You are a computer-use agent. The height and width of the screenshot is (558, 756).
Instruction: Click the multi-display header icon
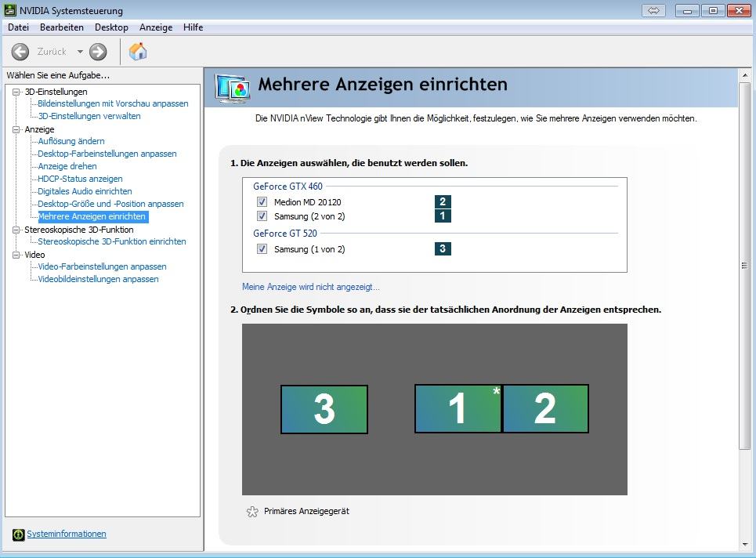pyautogui.click(x=233, y=89)
